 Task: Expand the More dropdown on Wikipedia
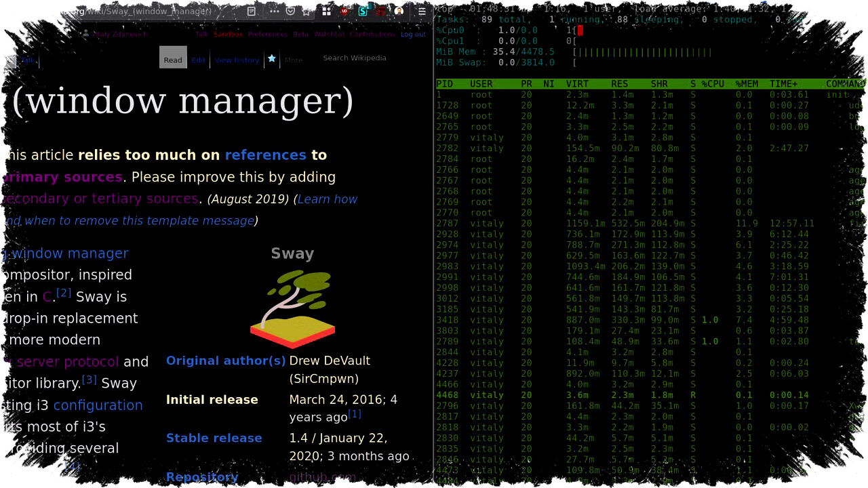pos(294,60)
